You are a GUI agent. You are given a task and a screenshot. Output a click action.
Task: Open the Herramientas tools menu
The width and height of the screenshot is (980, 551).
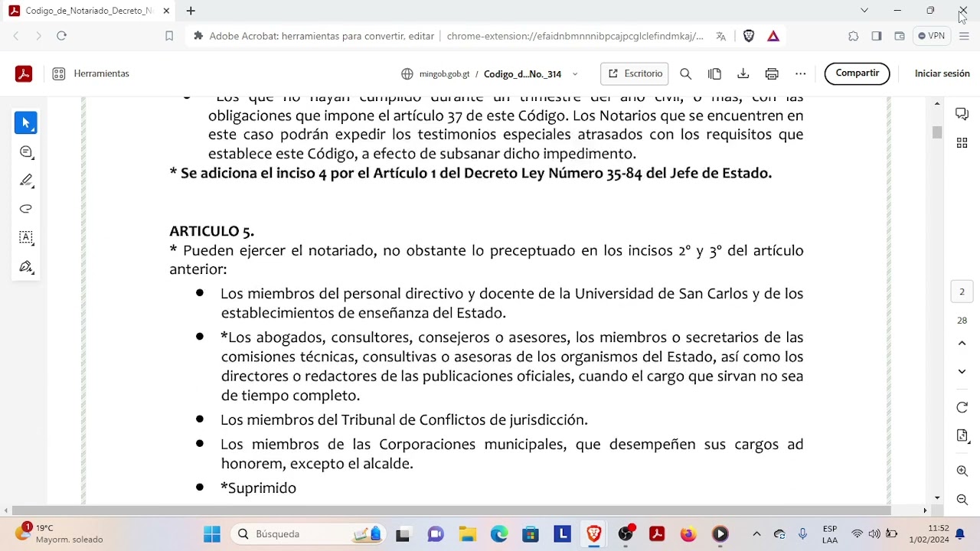[90, 74]
